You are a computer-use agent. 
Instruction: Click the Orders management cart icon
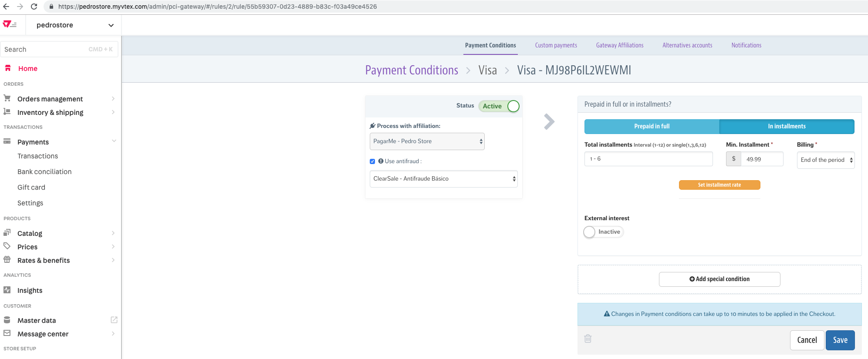(x=7, y=98)
